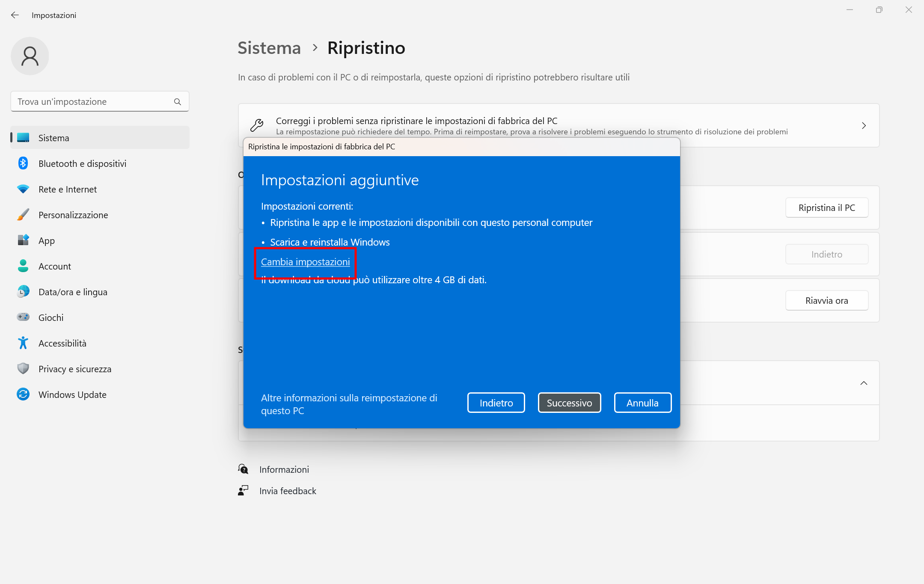Open Data/ora e lingua settings
This screenshot has width=924, height=584.
click(73, 291)
